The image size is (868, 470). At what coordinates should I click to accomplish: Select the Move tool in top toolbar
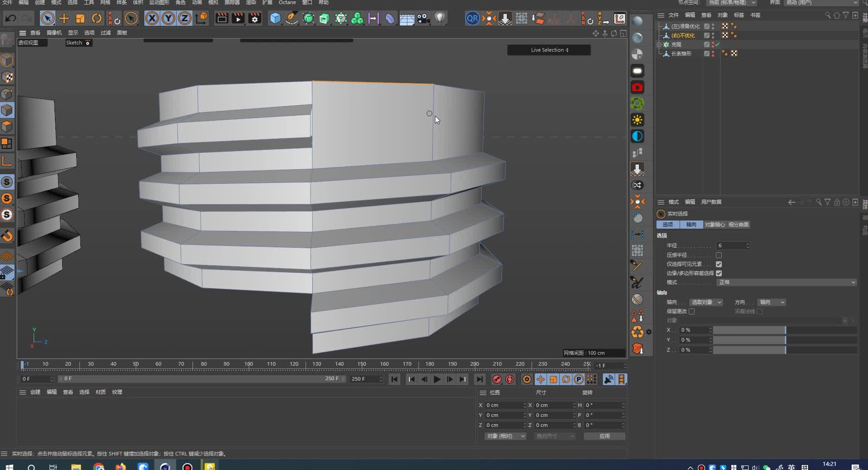tap(64, 19)
